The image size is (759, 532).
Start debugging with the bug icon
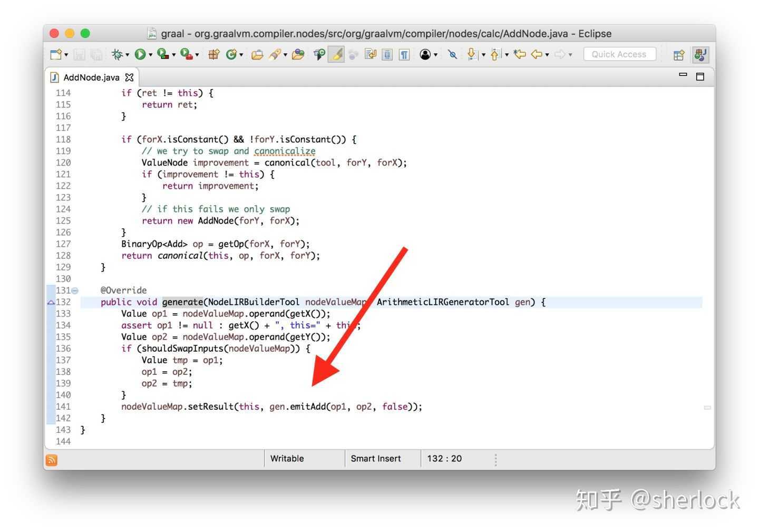tap(117, 54)
